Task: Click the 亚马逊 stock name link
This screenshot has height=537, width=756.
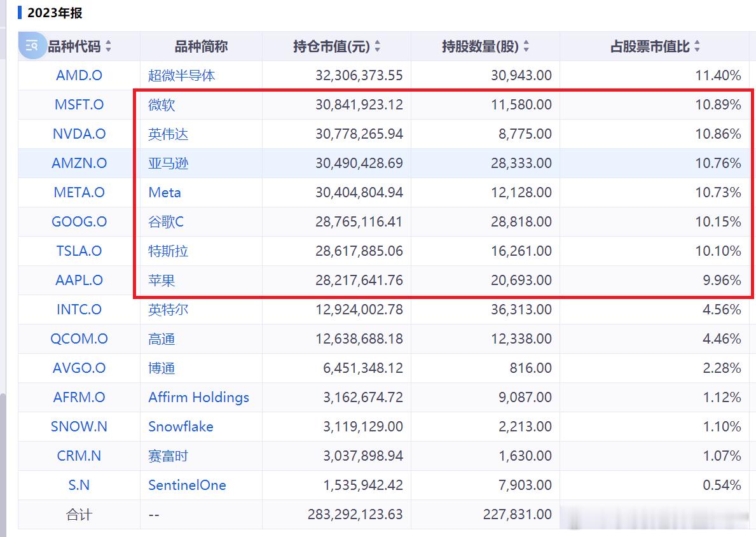Action: click(168, 163)
